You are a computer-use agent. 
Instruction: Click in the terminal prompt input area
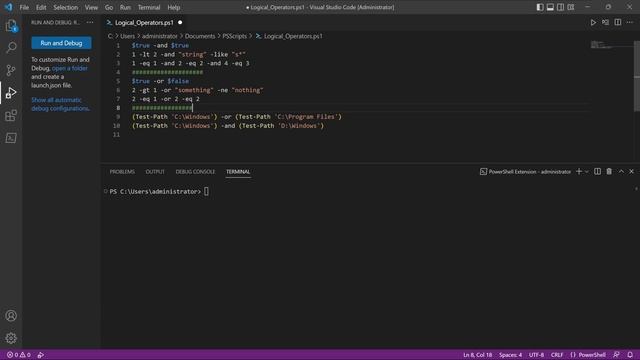[207, 191]
